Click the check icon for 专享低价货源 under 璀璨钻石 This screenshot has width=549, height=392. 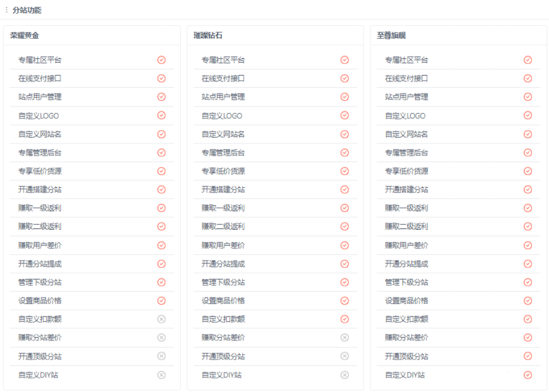point(344,171)
